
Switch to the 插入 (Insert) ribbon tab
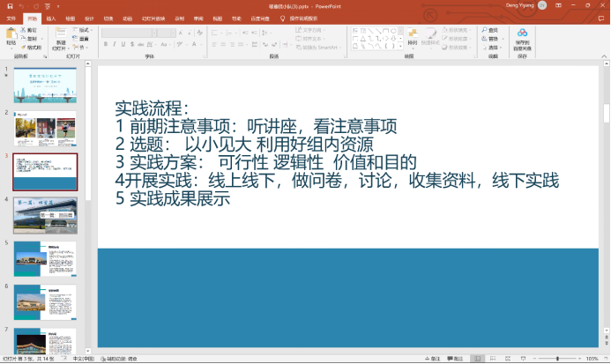pos(51,19)
